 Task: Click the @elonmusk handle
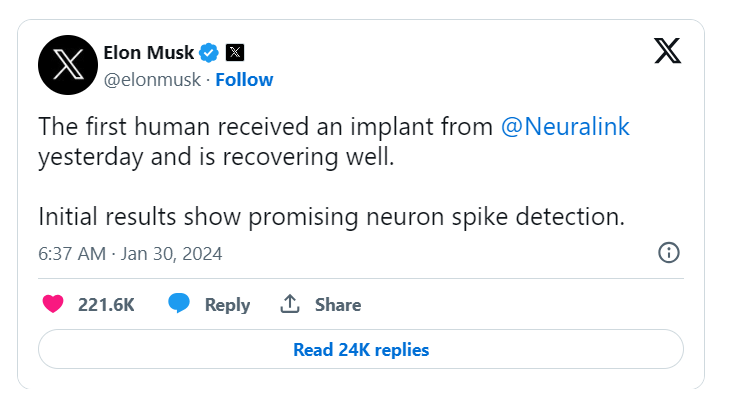[152, 80]
